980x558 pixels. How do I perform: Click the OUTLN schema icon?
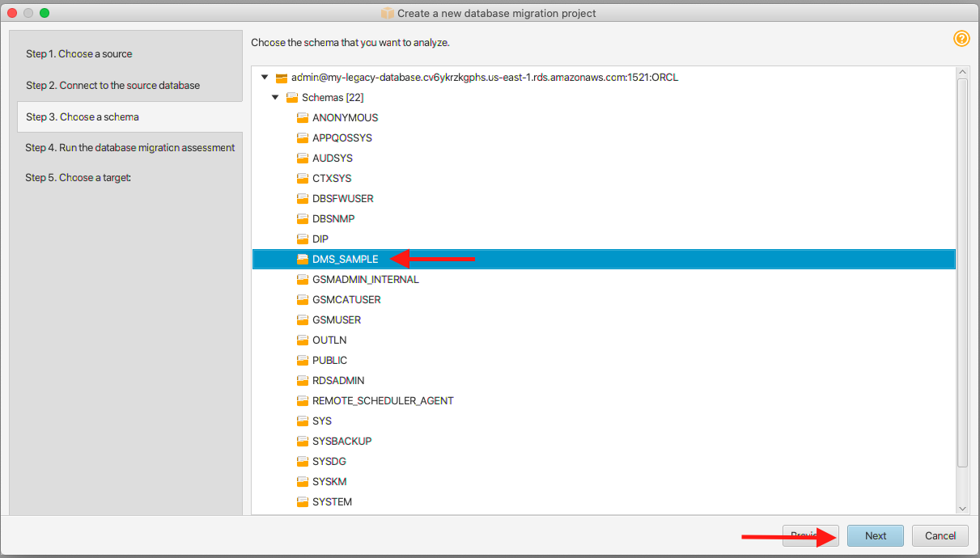(303, 340)
